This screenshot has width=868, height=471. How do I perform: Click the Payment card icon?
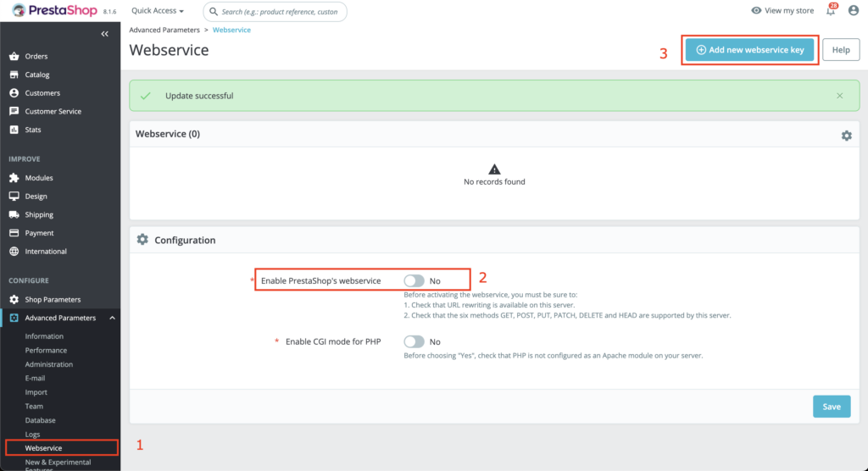click(14, 233)
